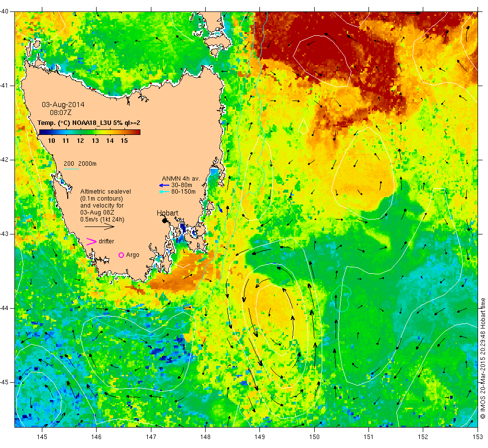
Task: Click the '200 2000m' depth label
Action: (80, 164)
